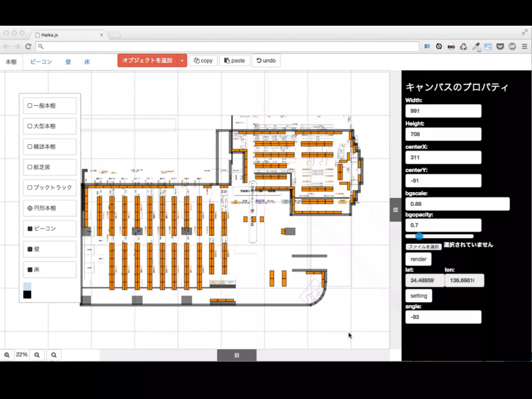
Task: Select the 円形本棚 radio option
Action: (x=30, y=208)
